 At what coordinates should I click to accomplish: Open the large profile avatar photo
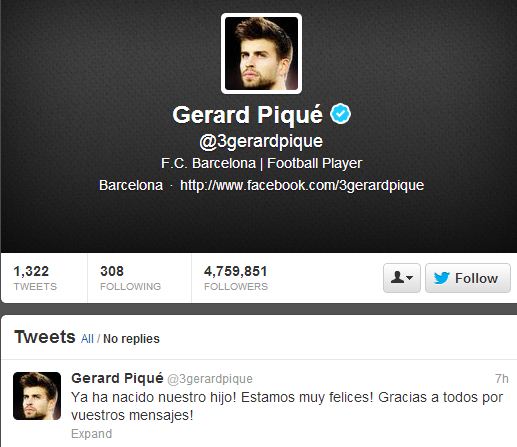click(x=261, y=53)
